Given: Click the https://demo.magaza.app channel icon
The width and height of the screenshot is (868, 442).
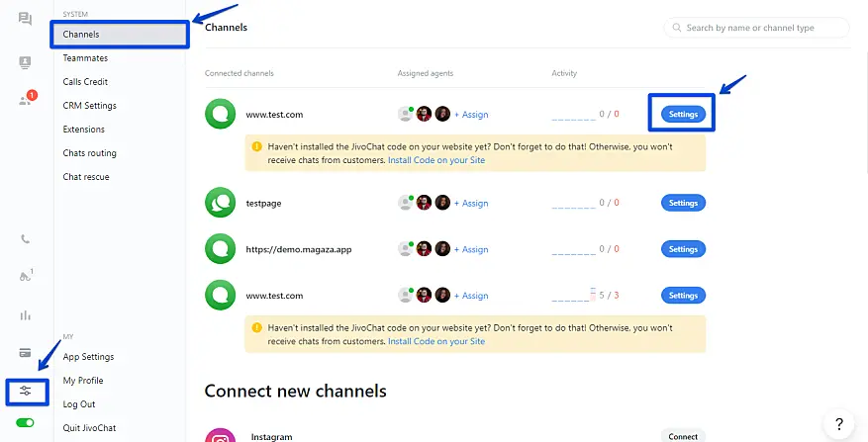Looking at the screenshot, I should coord(221,249).
